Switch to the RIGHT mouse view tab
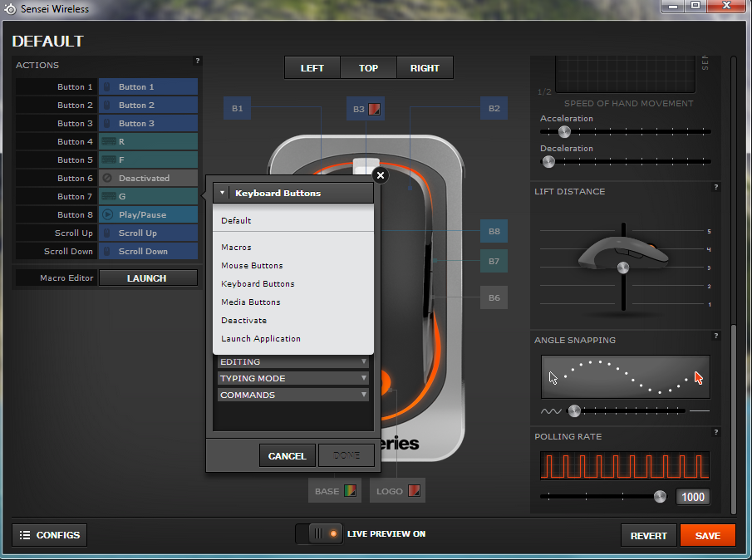Screen dimensions: 752x560 click(x=425, y=68)
